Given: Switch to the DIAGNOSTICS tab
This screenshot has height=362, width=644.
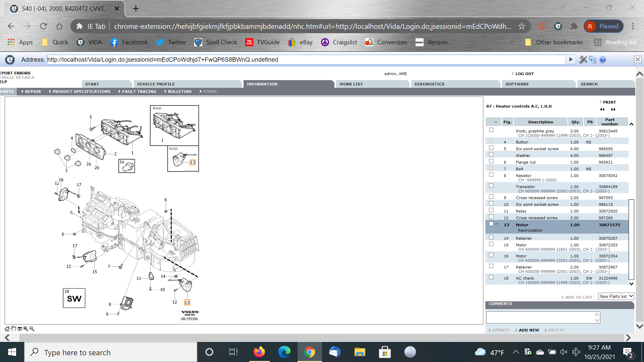Looking at the screenshot, I should click(x=429, y=84).
